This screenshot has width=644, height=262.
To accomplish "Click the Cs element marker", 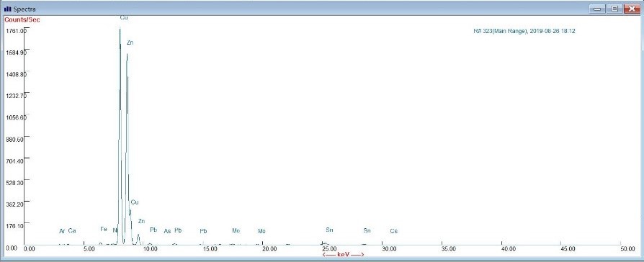I will (394, 231).
